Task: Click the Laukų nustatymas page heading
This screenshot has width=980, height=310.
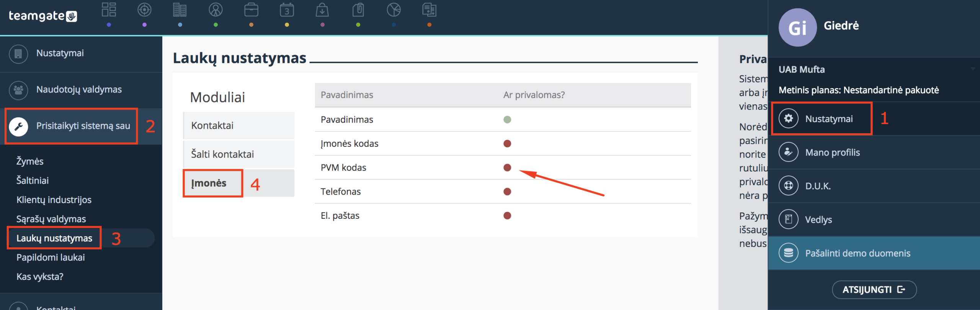Action: [x=240, y=58]
